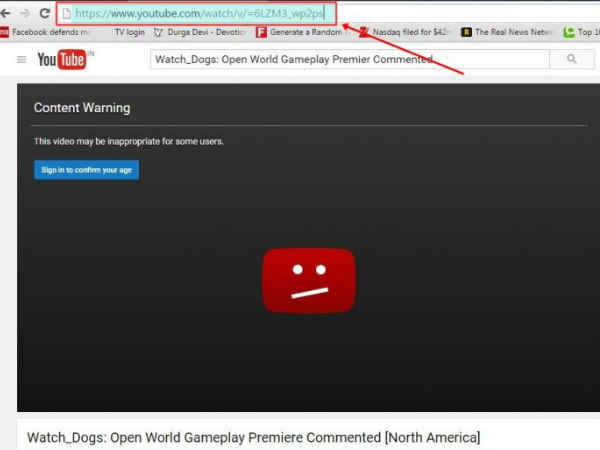Click The Real News Network bookmark favicon
The height and width of the screenshot is (450, 600).
[466, 32]
